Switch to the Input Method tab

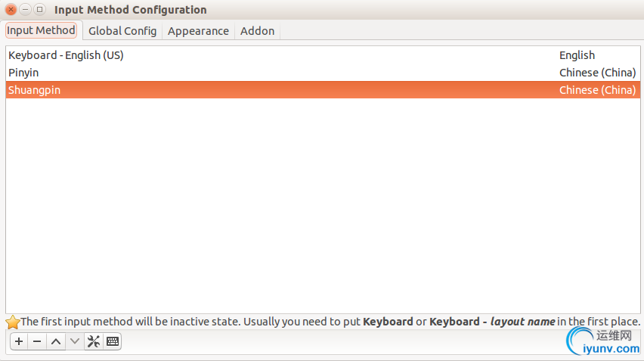click(x=41, y=30)
